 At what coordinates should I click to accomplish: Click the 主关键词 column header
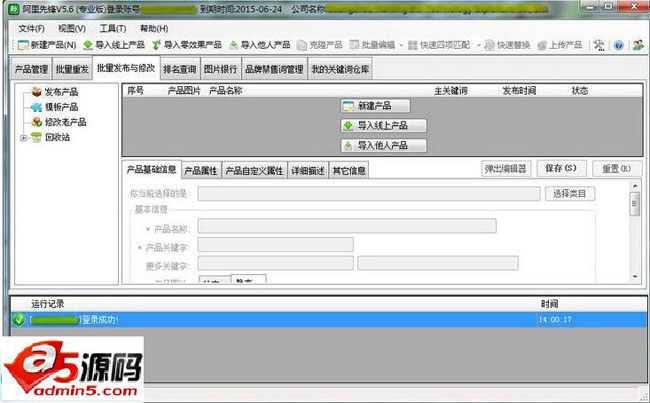tap(451, 90)
